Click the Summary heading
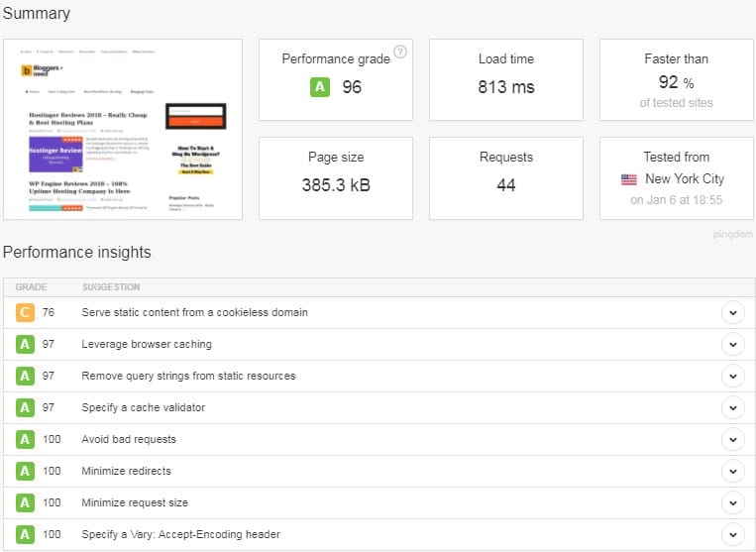This screenshot has width=756, height=552. 36,14
